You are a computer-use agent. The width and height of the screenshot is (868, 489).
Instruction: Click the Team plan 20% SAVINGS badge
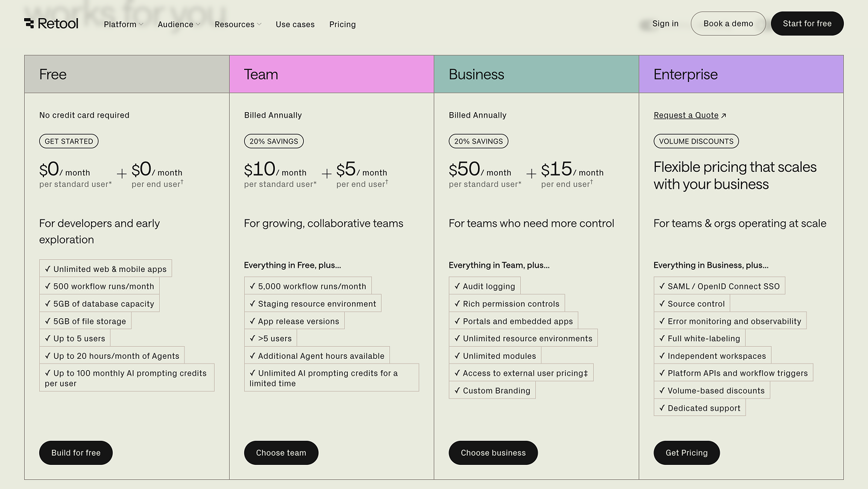coord(274,141)
